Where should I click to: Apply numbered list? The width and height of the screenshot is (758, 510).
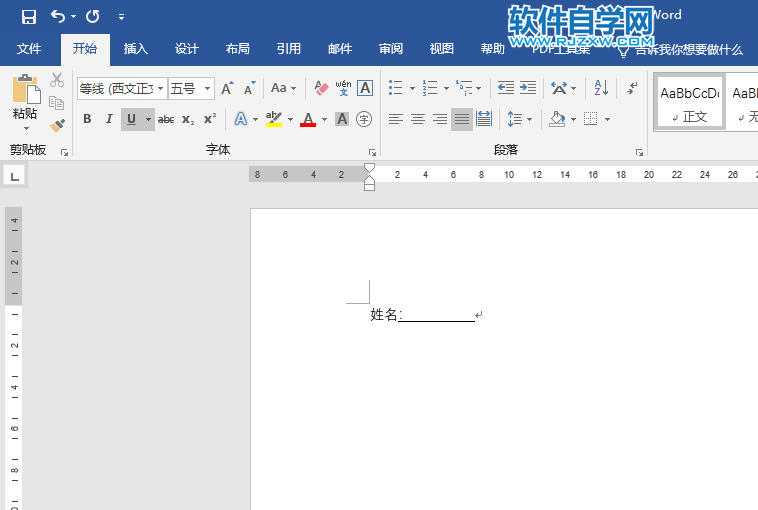click(429, 88)
